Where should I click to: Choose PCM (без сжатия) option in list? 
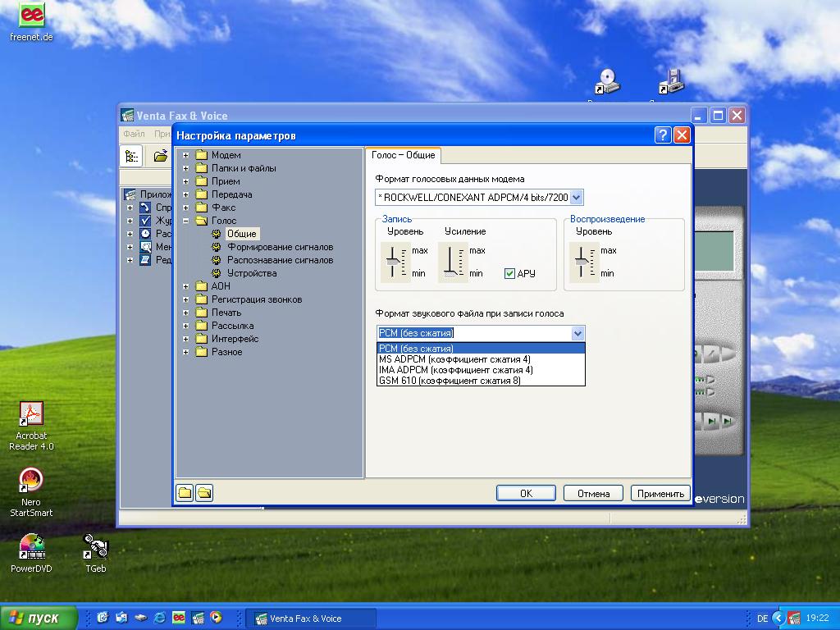tap(481, 349)
